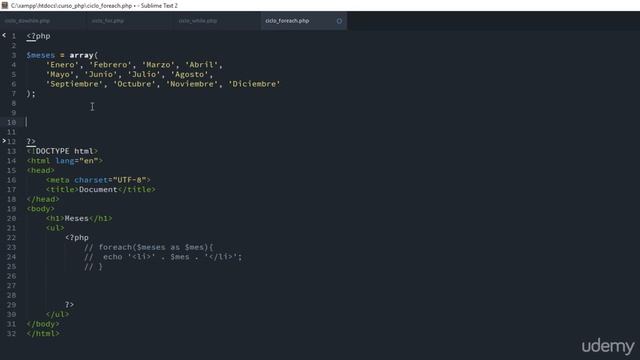Click the commented echo line
Screen dimensions: 640x360
(x=163, y=257)
